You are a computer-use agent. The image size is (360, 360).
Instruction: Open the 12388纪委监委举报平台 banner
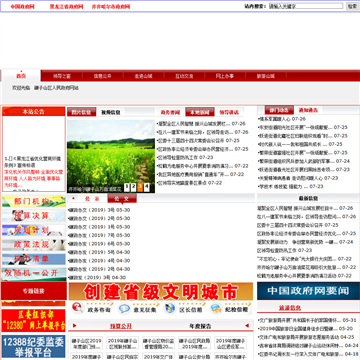(x=33, y=347)
